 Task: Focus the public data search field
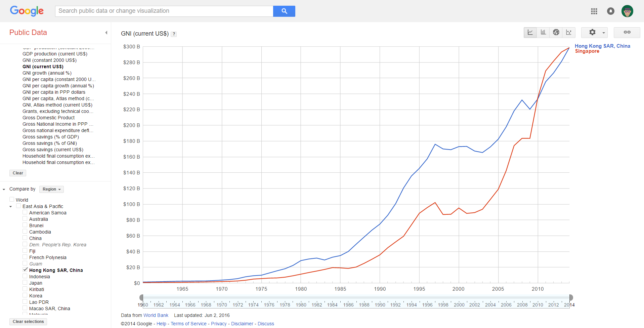(164, 11)
